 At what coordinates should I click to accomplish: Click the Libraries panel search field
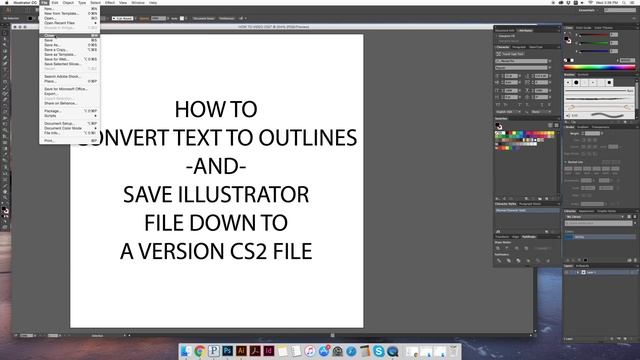[599, 223]
